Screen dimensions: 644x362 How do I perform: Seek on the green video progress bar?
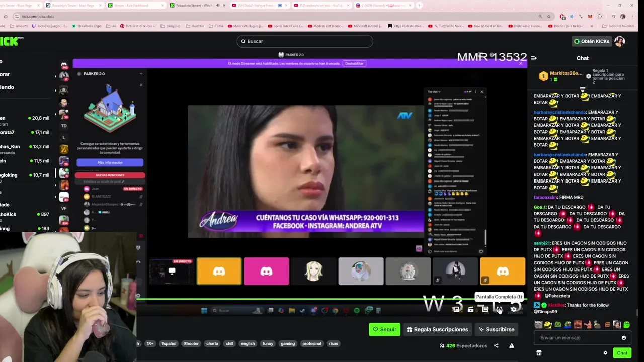point(332,300)
